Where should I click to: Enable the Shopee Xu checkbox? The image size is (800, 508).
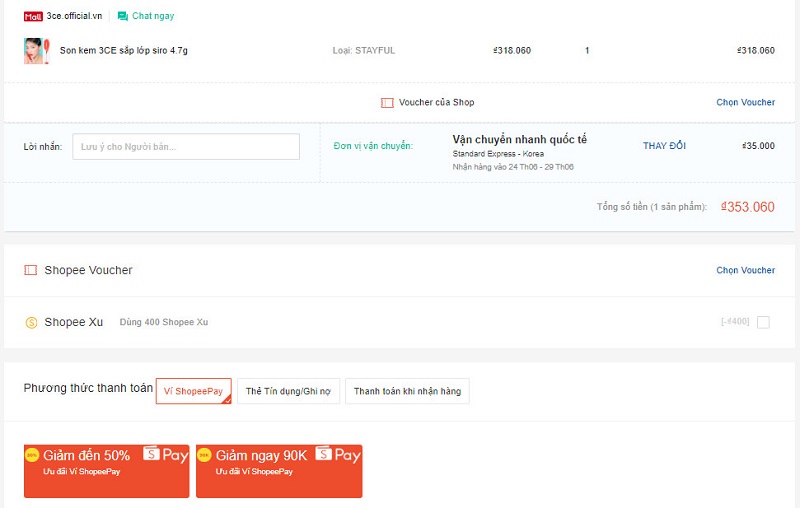pyautogui.click(x=763, y=322)
